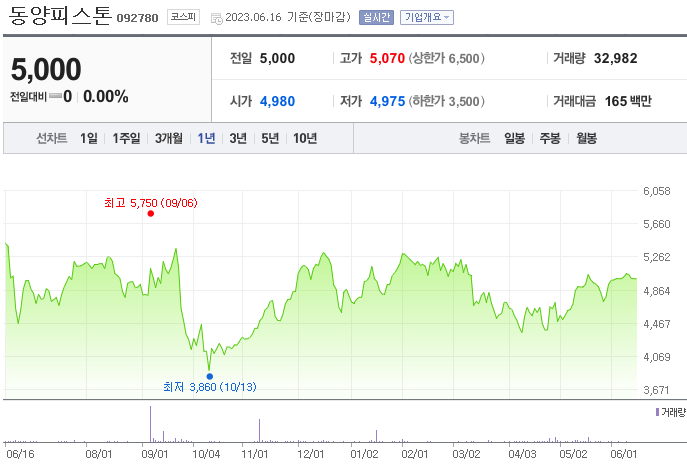The height and width of the screenshot is (473, 687).
Task: Click the 봉차트 label
Action: pos(474,138)
